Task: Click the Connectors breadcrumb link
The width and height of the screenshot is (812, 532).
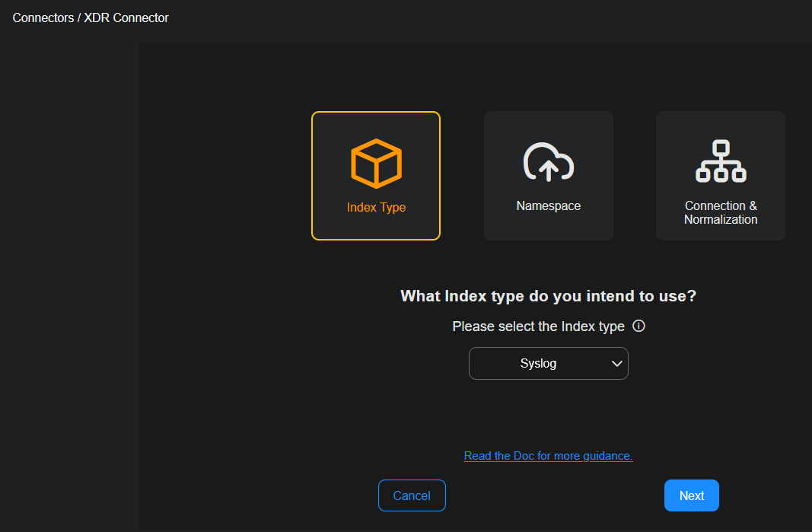Action: point(43,18)
